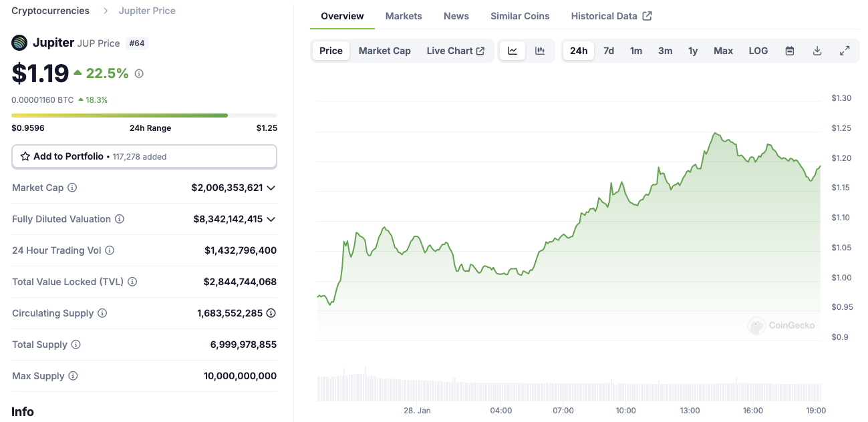Select the Price chart toggle
Screen dimensions: 868x422
(331, 51)
